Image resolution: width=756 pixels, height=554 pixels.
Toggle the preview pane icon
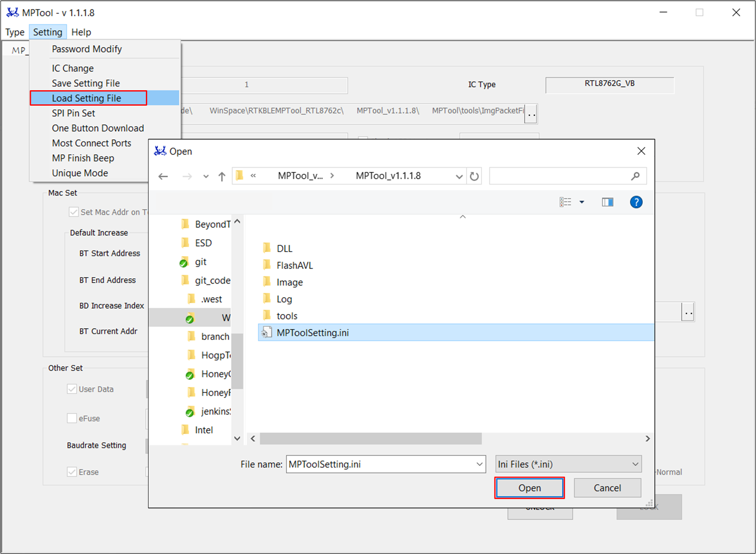coord(607,202)
